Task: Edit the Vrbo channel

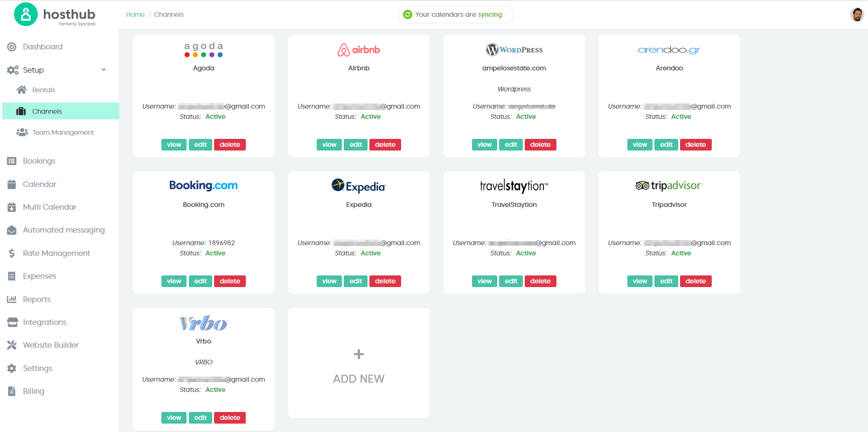Action: click(x=201, y=418)
